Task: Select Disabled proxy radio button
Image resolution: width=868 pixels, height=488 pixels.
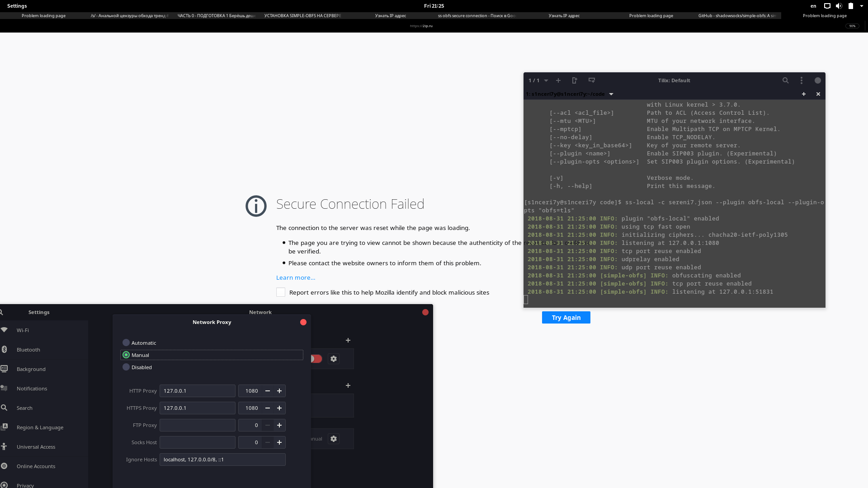Action: 126,367
